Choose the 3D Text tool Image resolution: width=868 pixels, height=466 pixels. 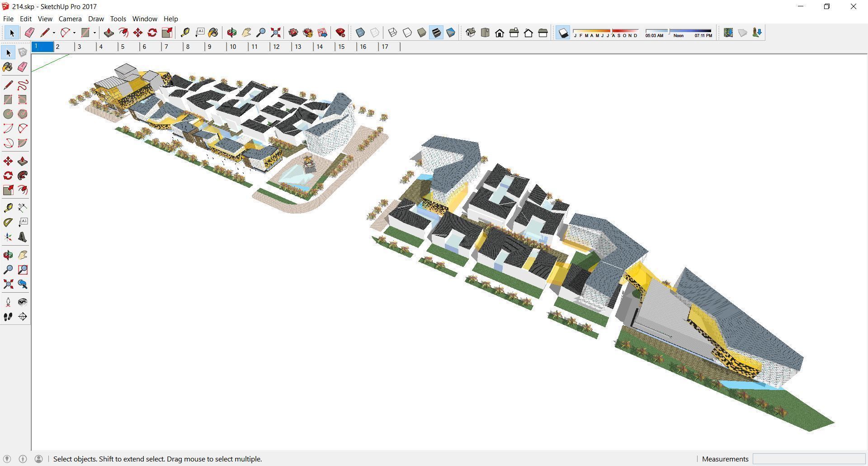click(23, 237)
